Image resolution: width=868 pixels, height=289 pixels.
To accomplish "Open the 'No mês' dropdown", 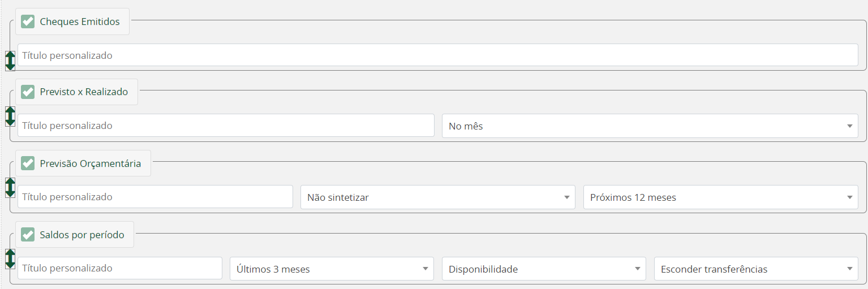I will click(x=650, y=126).
